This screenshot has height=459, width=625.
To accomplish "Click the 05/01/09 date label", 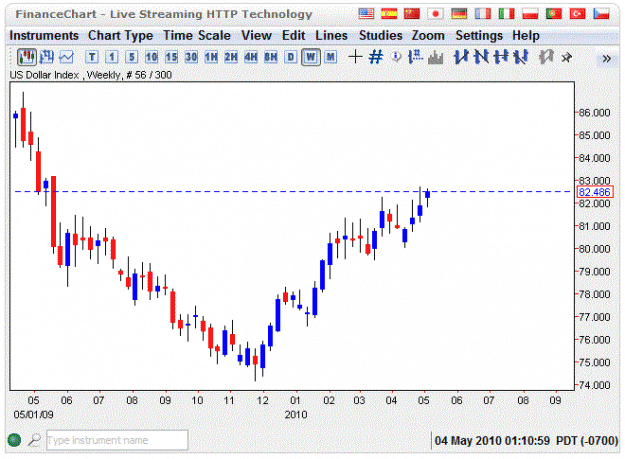I will (33, 415).
